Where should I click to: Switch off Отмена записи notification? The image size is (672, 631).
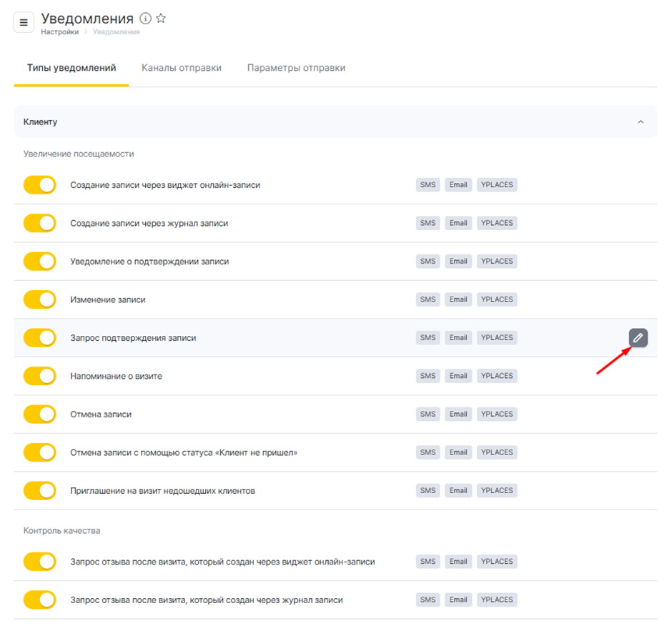click(x=40, y=414)
